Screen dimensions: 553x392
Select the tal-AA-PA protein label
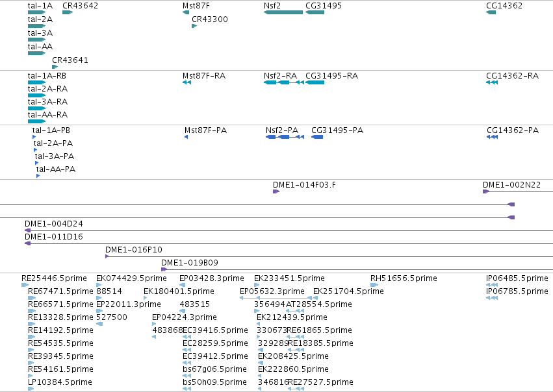click(x=56, y=169)
